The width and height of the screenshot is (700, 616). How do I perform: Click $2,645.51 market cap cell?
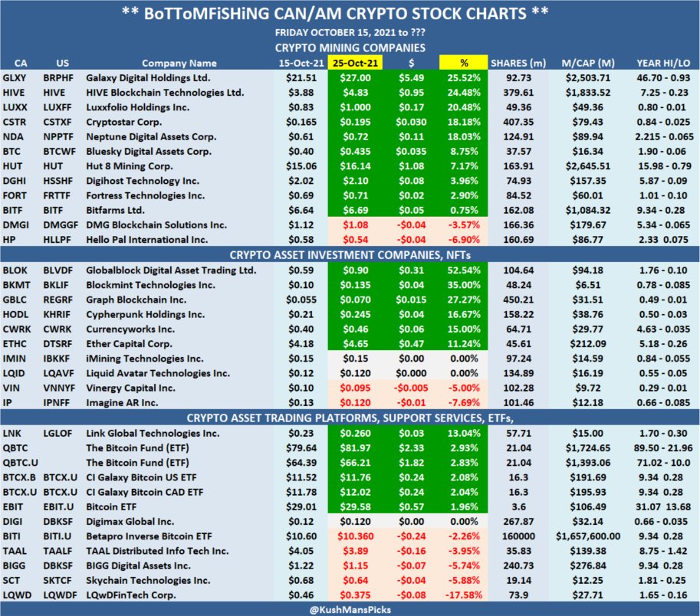[588, 166]
